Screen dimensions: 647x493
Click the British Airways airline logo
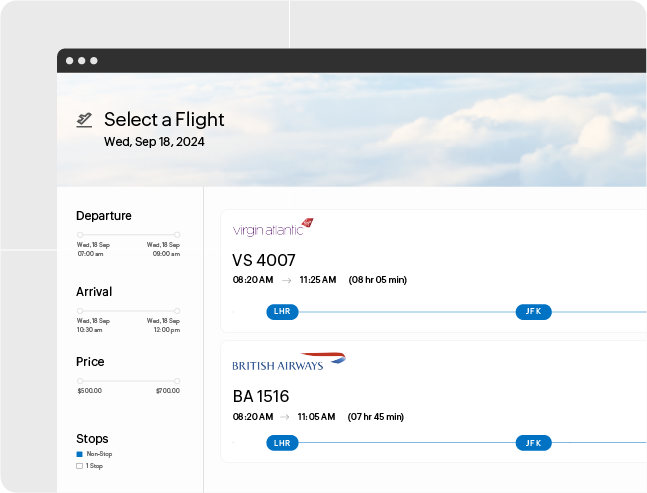coord(288,362)
